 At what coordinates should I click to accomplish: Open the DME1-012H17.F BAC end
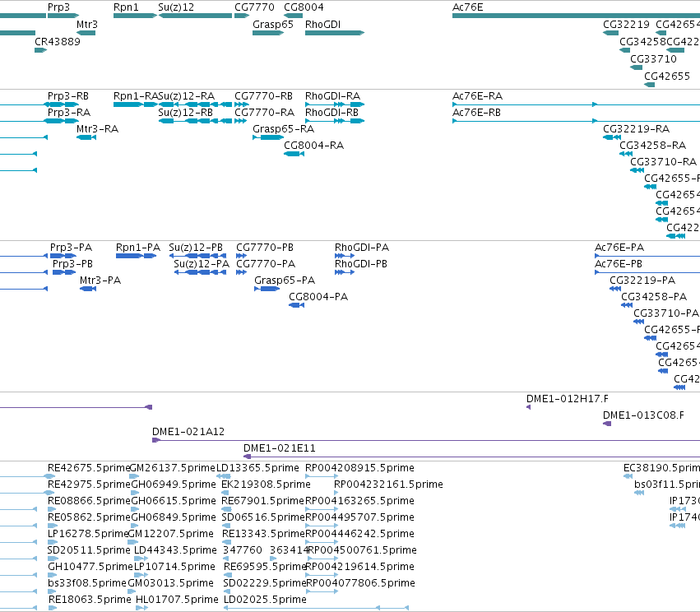click(x=529, y=407)
